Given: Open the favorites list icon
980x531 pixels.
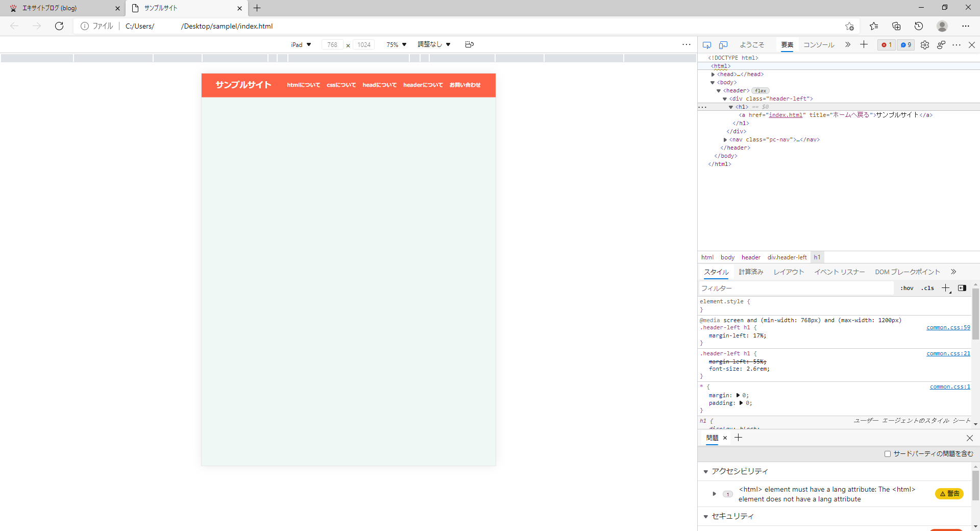Looking at the screenshot, I should [874, 26].
